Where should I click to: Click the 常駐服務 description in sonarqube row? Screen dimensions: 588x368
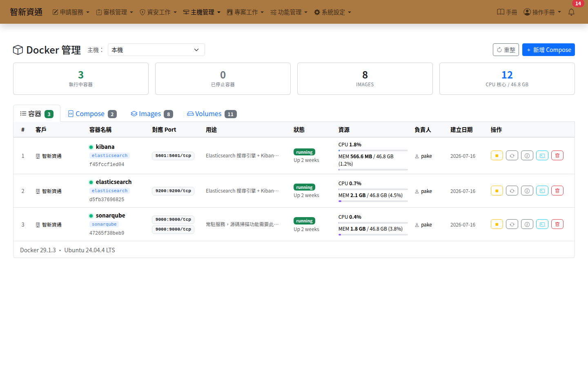[242, 224]
